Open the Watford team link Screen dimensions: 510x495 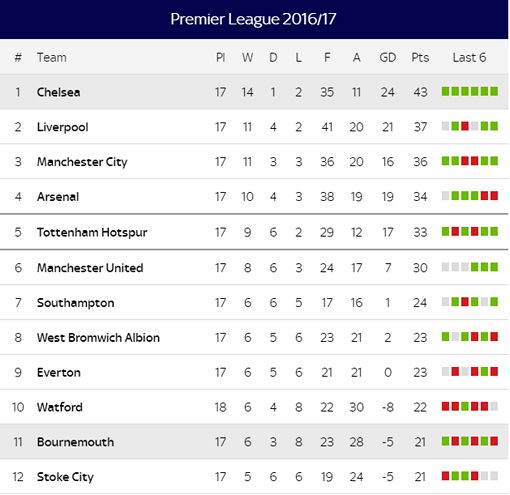coord(60,407)
